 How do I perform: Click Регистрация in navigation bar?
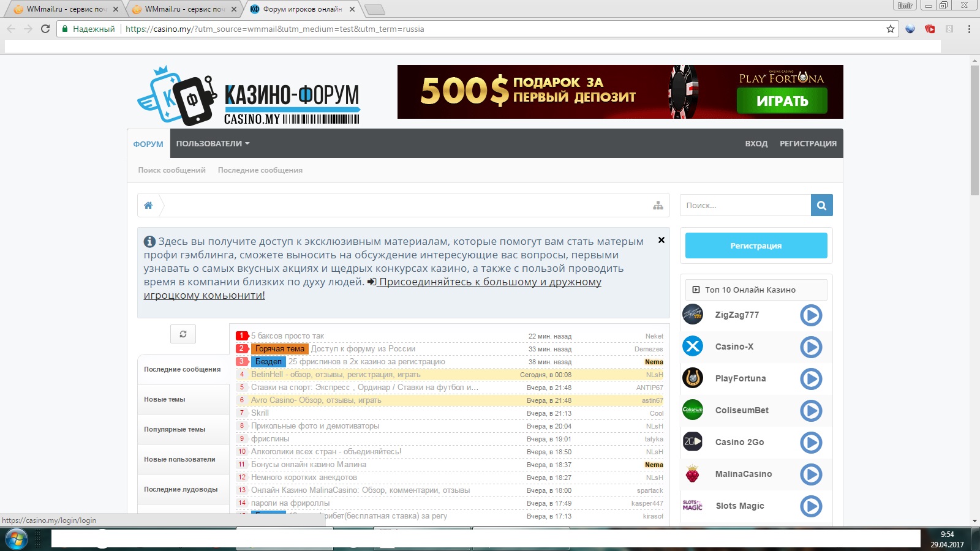pyautogui.click(x=808, y=144)
